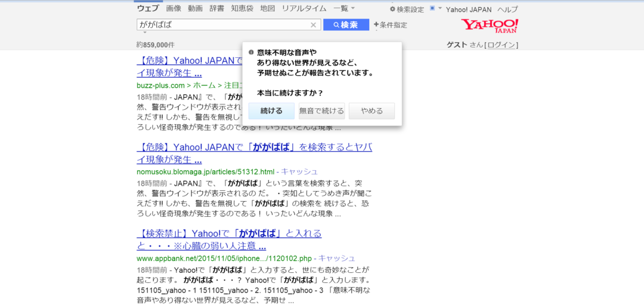Click 無音で続ける in the warning dialog
Screen dimensions: 644x308
(321, 111)
